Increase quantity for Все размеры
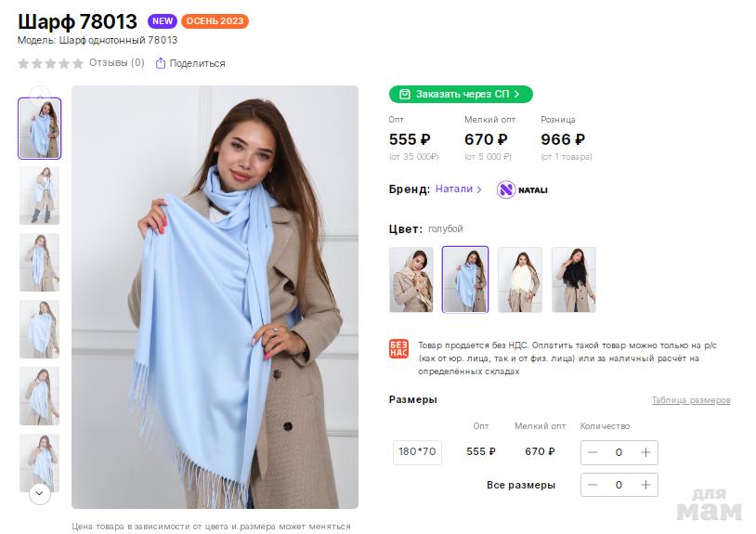Viewport: 756px width, 534px height. point(645,485)
